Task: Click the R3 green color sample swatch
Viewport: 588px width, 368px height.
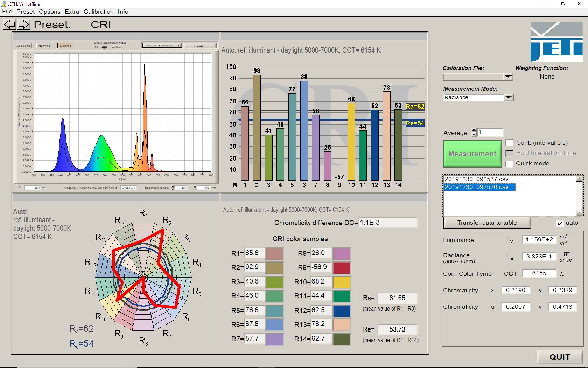Action: click(274, 282)
